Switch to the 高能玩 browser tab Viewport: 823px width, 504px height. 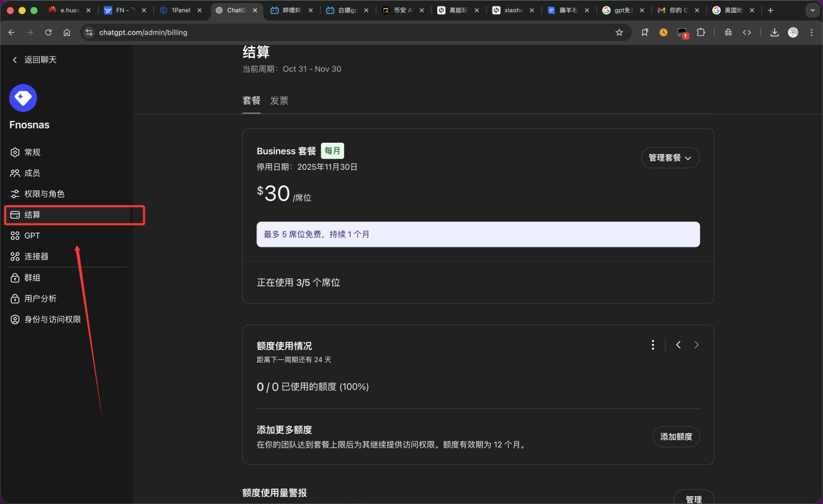[458, 10]
